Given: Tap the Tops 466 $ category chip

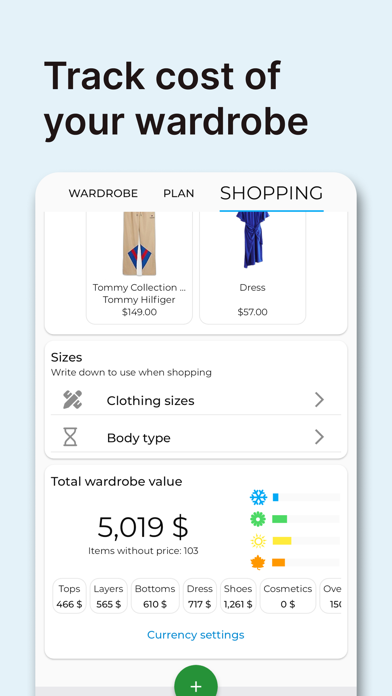Looking at the screenshot, I should (x=69, y=596).
